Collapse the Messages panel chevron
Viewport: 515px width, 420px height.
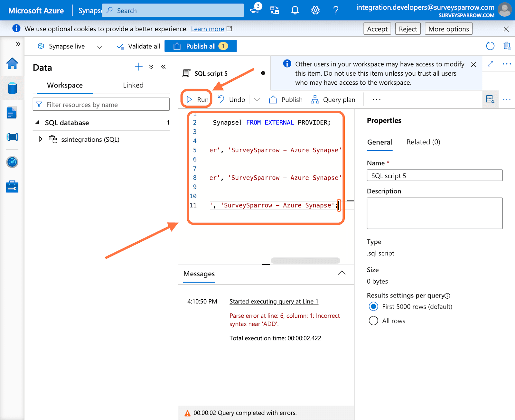click(x=342, y=273)
